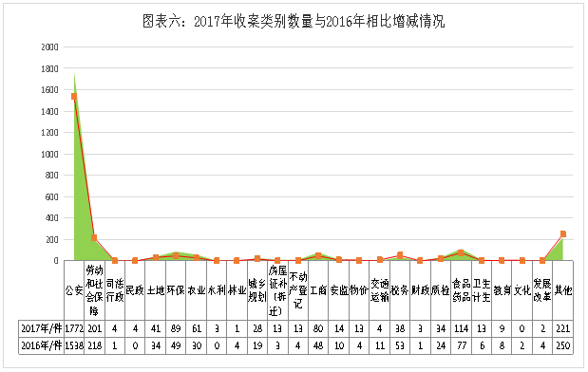The image size is (588, 372).
Task: Click the 1772 value cell
Action: (x=74, y=328)
